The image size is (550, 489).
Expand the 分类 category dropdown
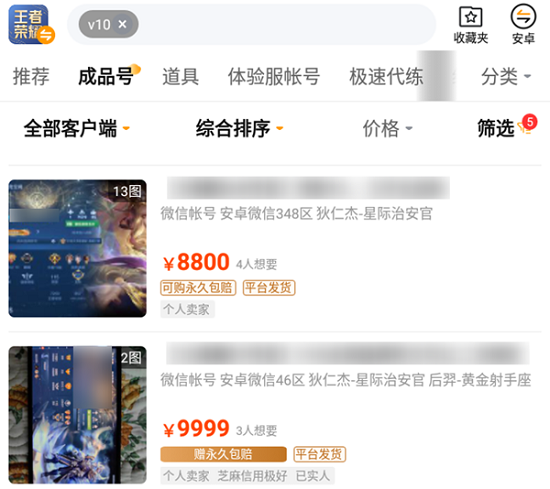point(505,76)
